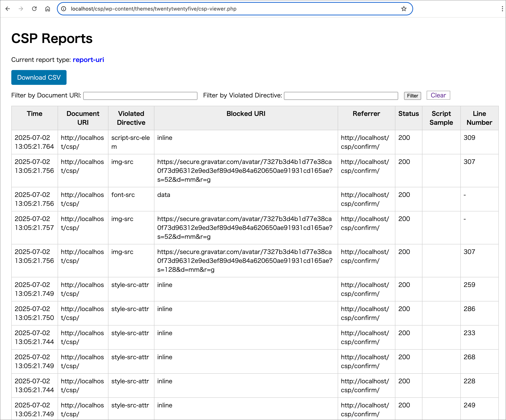This screenshot has height=420, width=506.
Task: Click the timestamp 13:05:21.750 cell
Action: 35,313
